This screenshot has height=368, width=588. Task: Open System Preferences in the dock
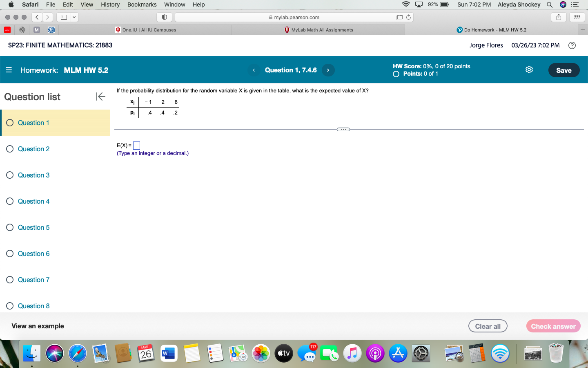[421, 353]
